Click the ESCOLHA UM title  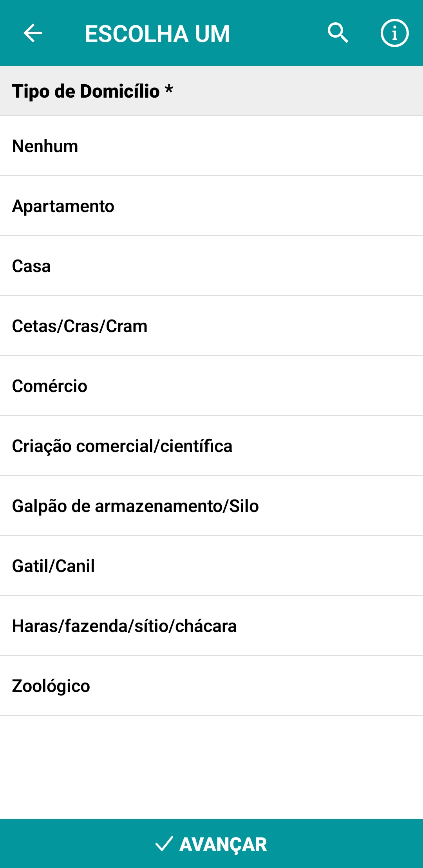pos(157,34)
